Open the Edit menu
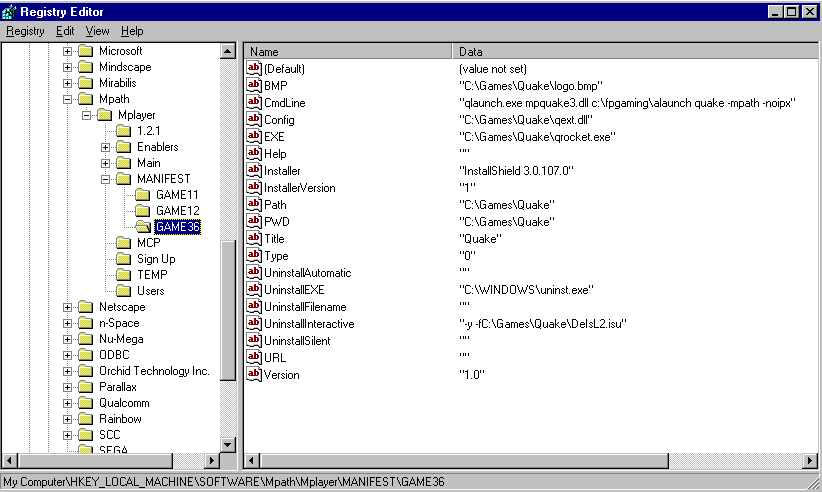This screenshot has width=822, height=492. pos(65,31)
